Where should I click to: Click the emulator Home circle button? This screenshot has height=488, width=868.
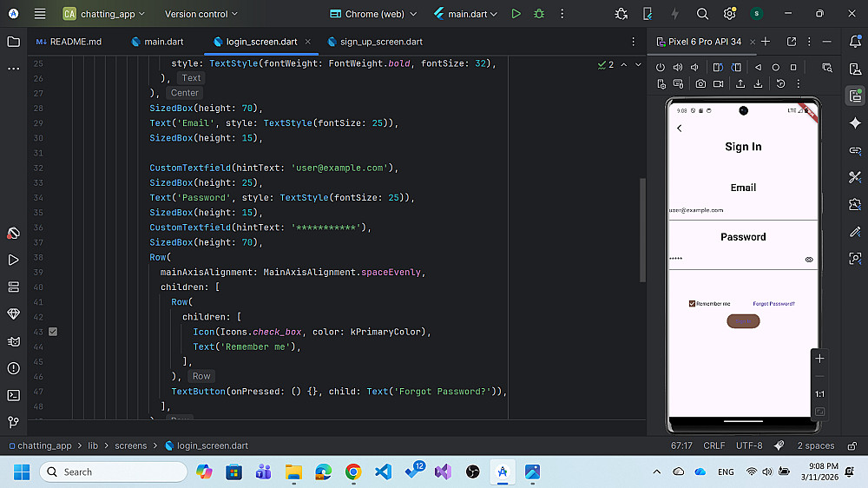776,68
